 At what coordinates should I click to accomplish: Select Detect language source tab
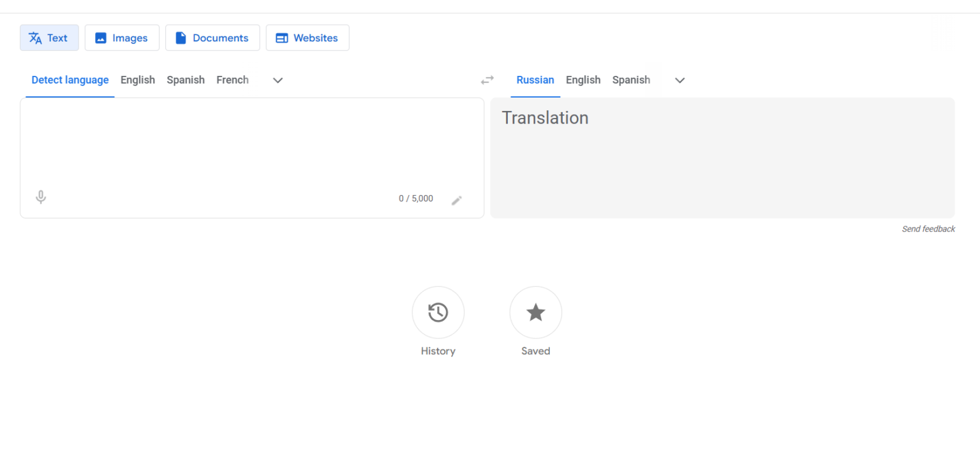[70, 80]
